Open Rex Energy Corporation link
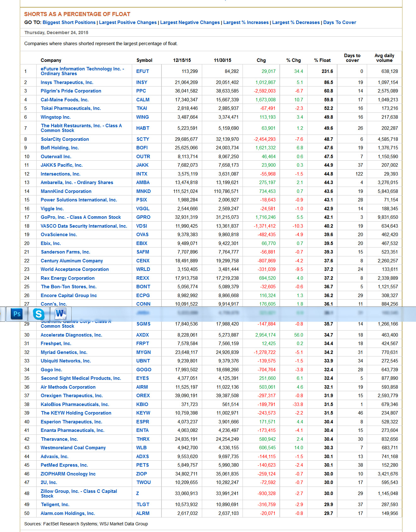This screenshot has width=416, height=532. 67,278
